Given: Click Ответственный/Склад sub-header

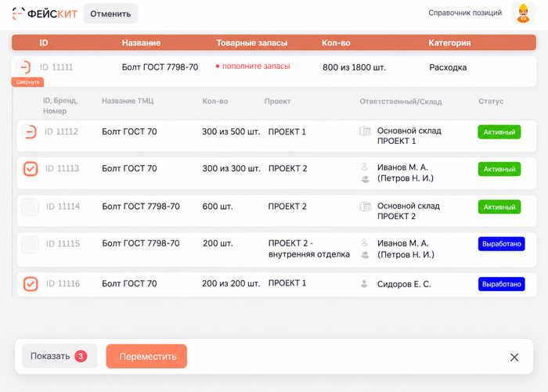Looking at the screenshot, I should coord(401,101).
